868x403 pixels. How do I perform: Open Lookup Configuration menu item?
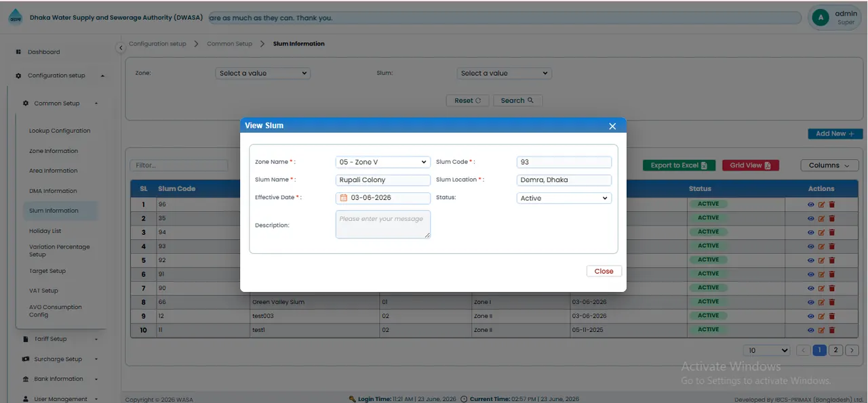[60, 131]
